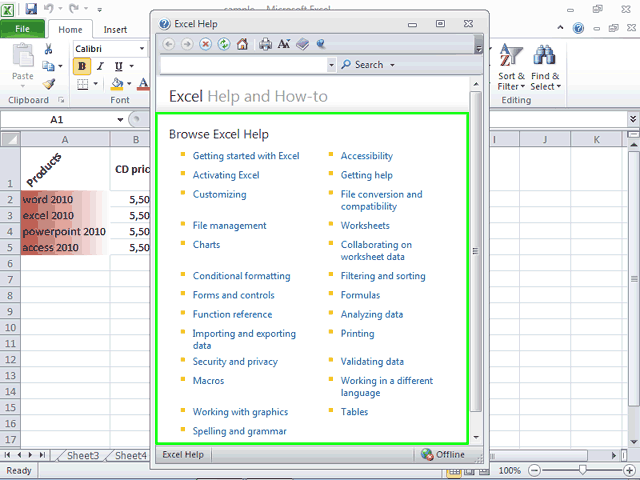Image resolution: width=640 pixels, height=480 pixels.
Task: Click the Offline connection status globe icon
Action: point(427,454)
